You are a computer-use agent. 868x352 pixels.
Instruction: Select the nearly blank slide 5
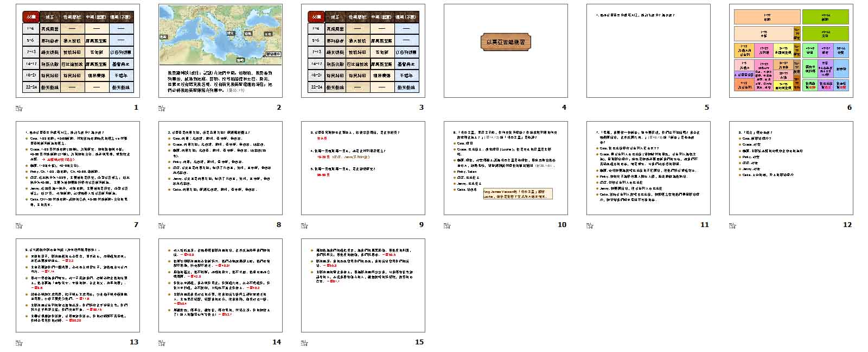648,51
